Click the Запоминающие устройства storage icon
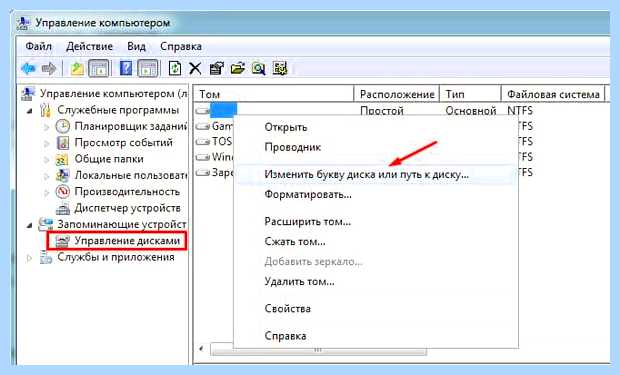Screen dimensions: 620x375 point(45,224)
